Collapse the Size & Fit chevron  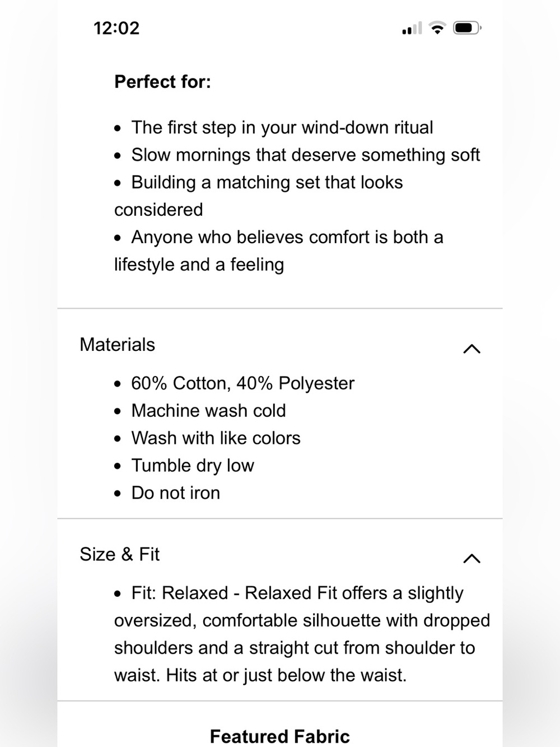point(472,558)
